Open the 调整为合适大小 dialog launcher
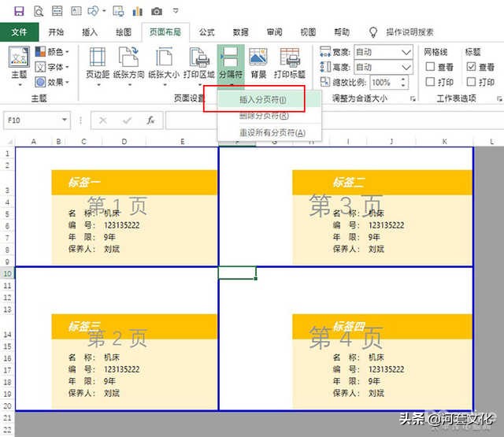This screenshot has height=437, width=504. click(x=413, y=98)
